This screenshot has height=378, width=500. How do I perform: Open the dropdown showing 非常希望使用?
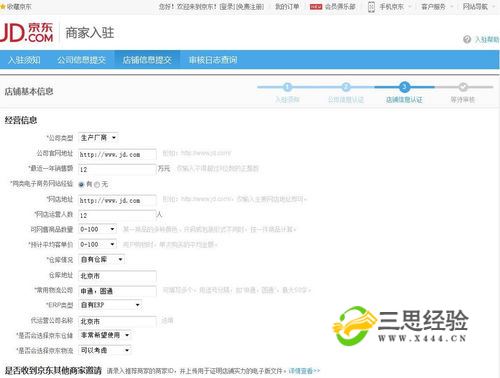tap(105, 335)
